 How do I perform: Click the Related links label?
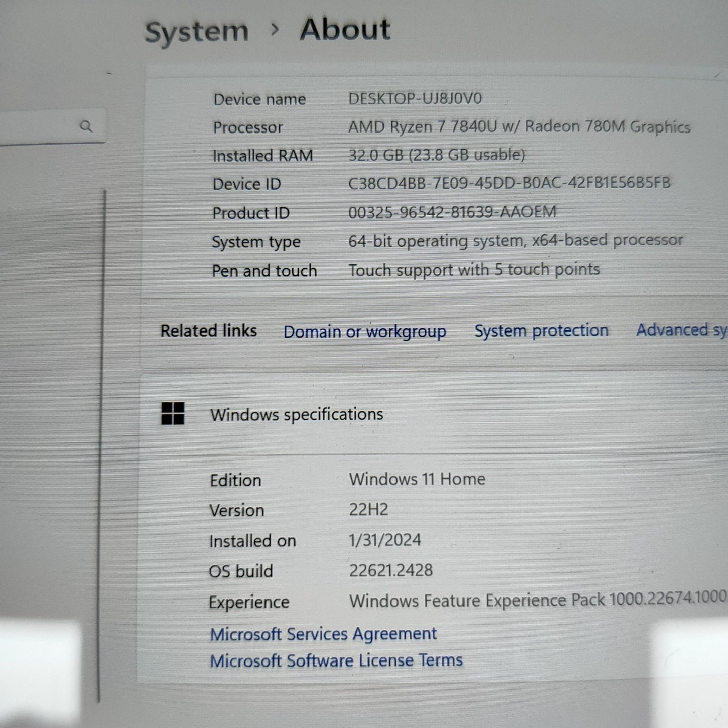209,330
